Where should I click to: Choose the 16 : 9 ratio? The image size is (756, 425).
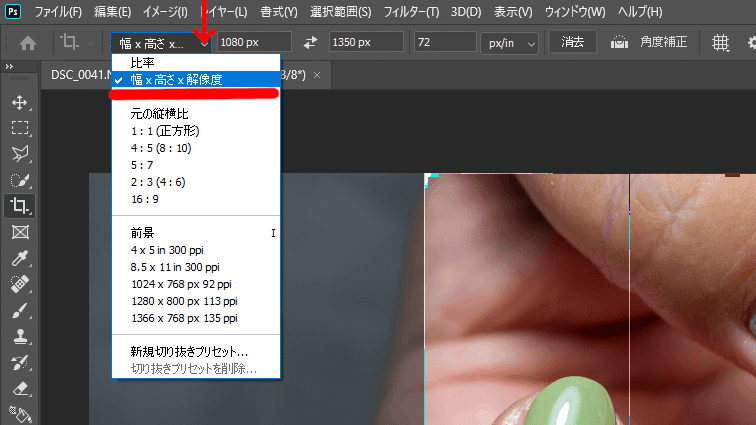pos(196,199)
